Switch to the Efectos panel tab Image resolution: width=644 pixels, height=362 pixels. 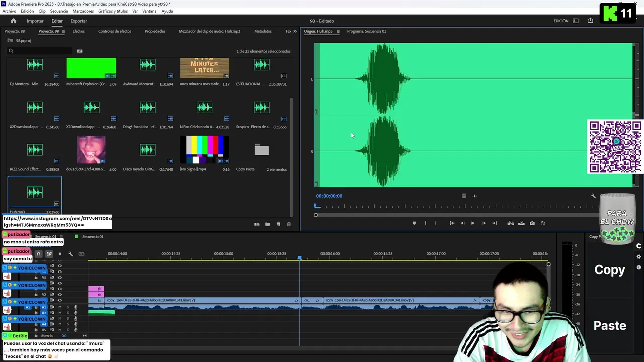[78, 31]
